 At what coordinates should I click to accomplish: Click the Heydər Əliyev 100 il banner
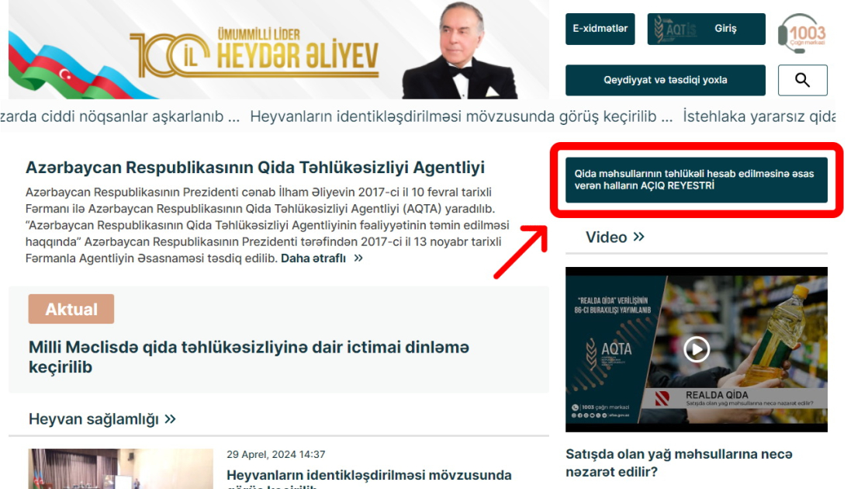278,50
